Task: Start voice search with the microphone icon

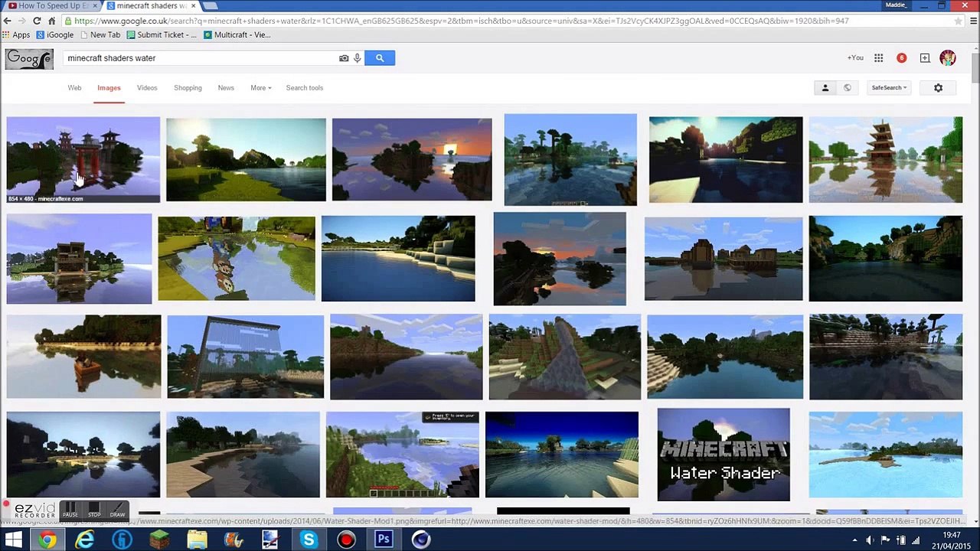Action: tap(357, 58)
